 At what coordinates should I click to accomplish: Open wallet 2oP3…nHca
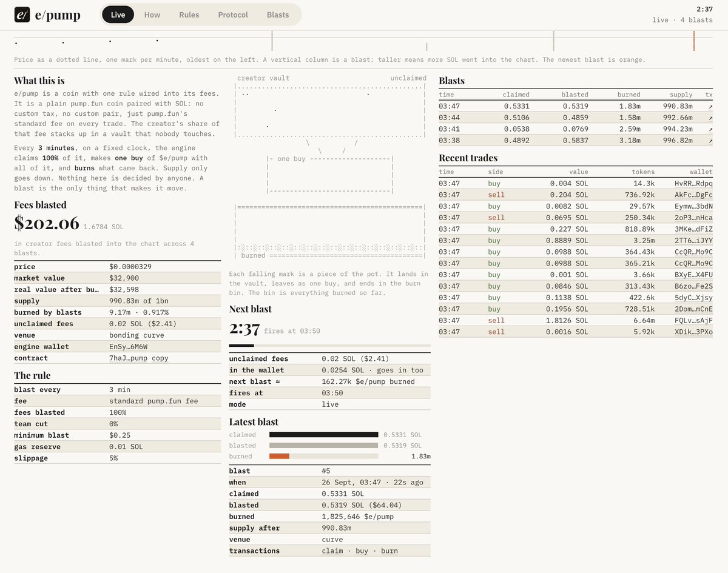(x=693, y=218)
